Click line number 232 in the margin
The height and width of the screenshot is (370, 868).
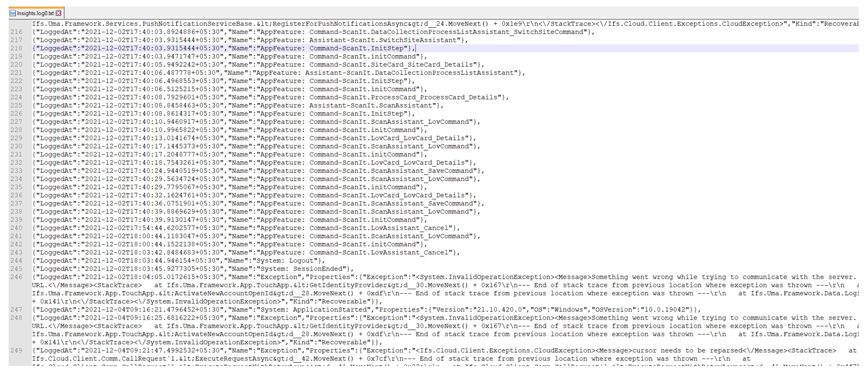click(16, 163)
